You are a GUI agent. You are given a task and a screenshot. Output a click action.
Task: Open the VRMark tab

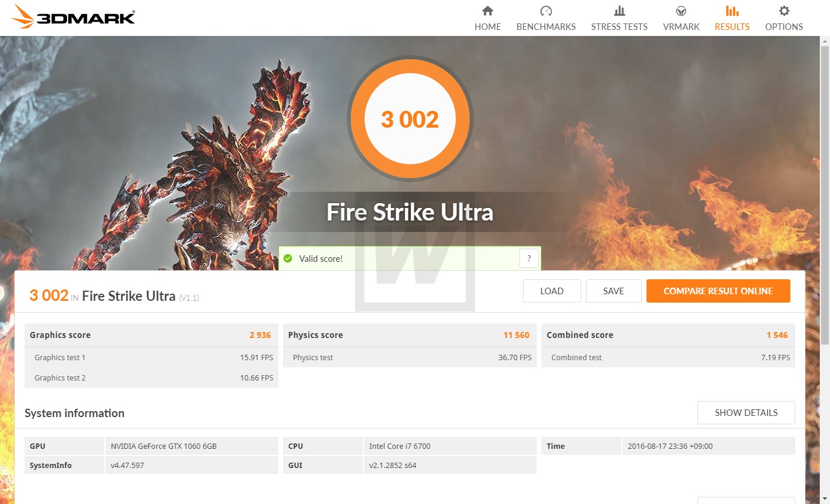[681, 19]
